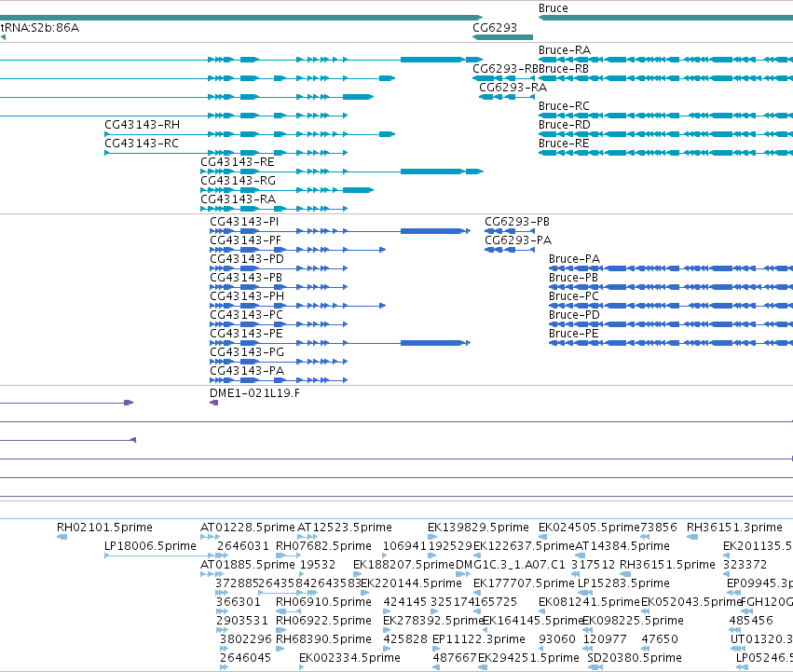Viewport: 793px width, 672px height.
Task: Open EST label EK052043.5prime
Action: click(691, 603)
